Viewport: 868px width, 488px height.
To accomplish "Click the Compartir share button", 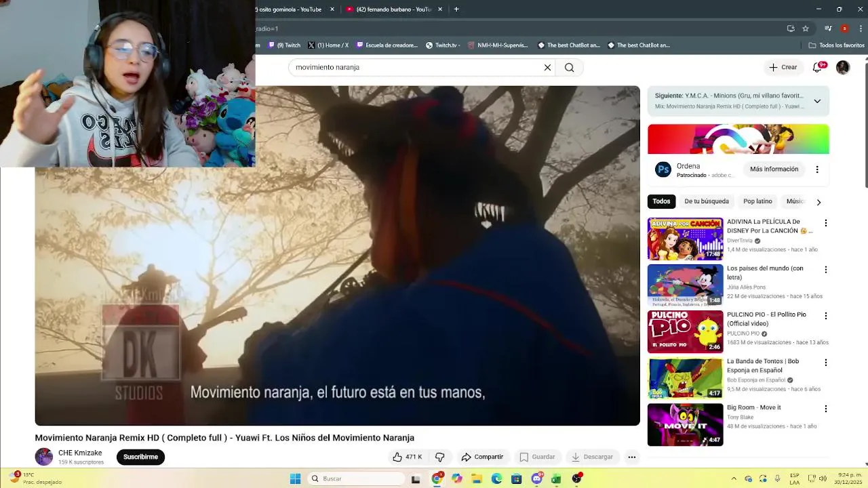I will [482, 457].
